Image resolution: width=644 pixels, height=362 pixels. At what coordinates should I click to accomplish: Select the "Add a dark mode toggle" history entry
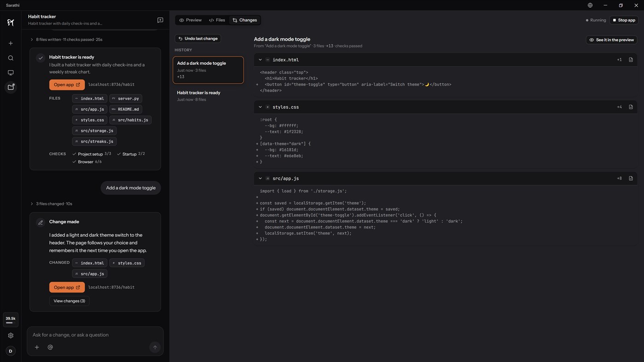(x=208, y=70)
